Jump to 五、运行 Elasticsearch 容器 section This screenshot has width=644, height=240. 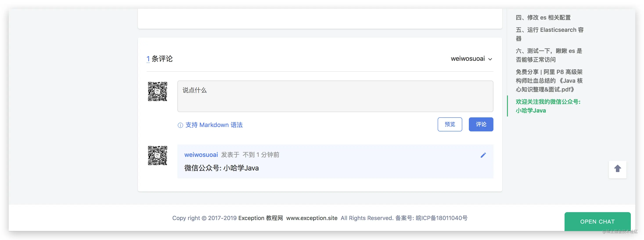[549, 34]
